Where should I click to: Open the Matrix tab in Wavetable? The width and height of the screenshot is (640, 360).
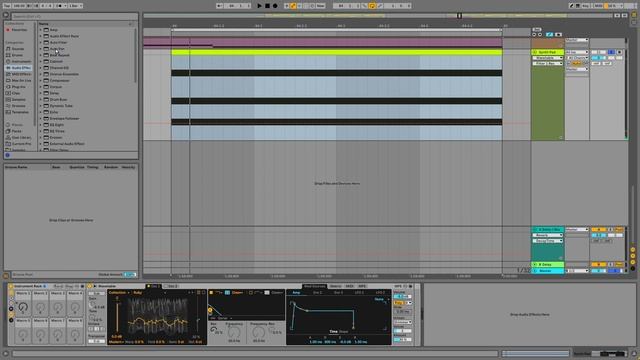[336, 286]
